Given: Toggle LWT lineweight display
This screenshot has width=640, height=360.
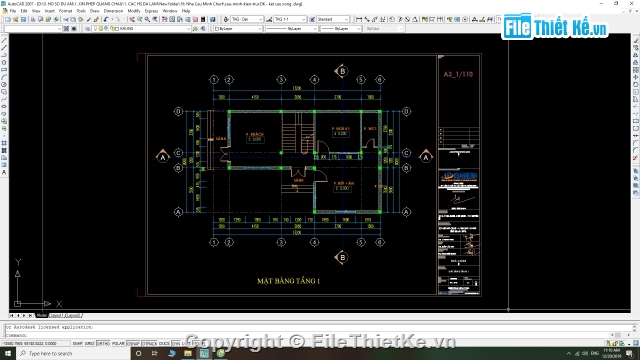Looking at the screenshot, I should (x=186, y=344).
